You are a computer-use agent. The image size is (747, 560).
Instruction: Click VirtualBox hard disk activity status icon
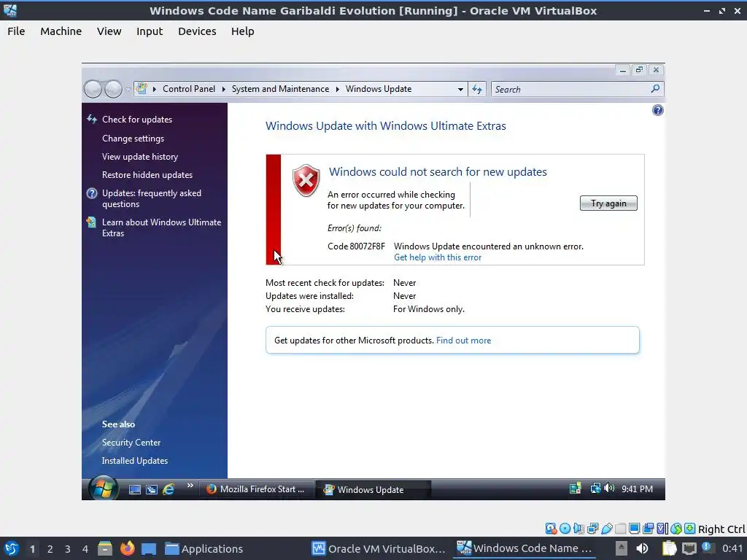[551, 529]
